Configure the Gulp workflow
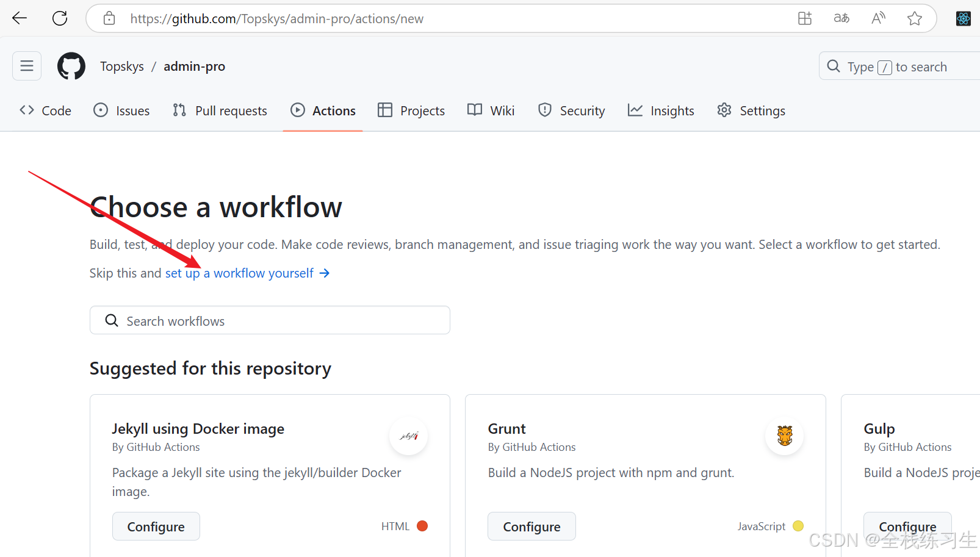Image resolution: width=980 pixels, height=557 pixels. click(x=907, y=526)
